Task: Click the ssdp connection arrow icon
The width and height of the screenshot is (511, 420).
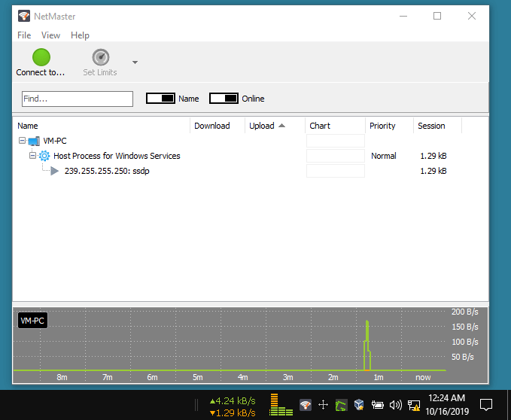Action: [54, 171]
